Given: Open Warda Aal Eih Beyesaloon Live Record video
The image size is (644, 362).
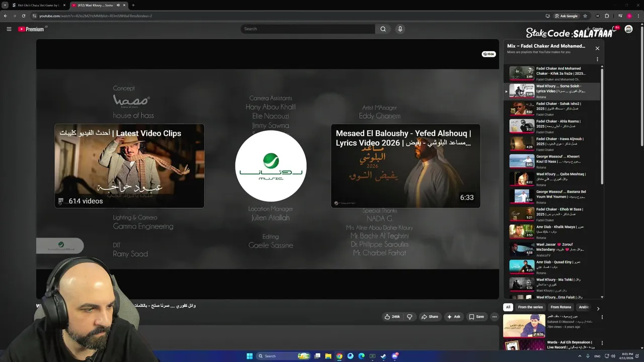Looking at the screenshot, I should tap(571, 344).
